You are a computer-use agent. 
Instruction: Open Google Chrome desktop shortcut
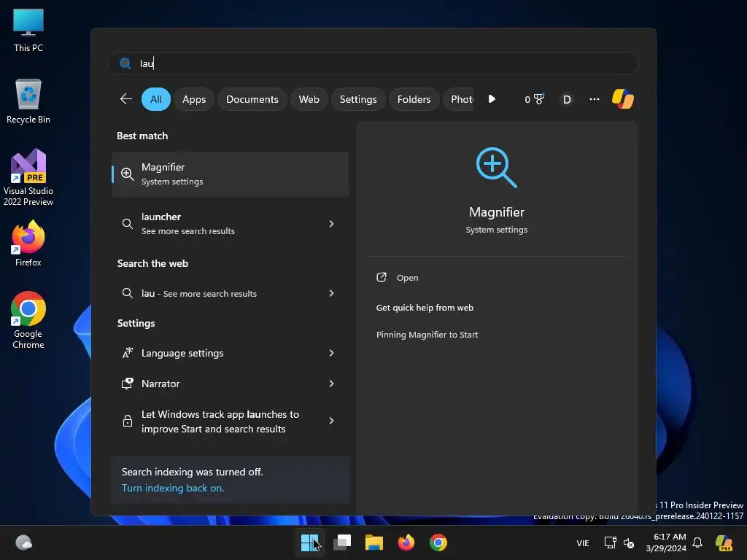[28, 320]
